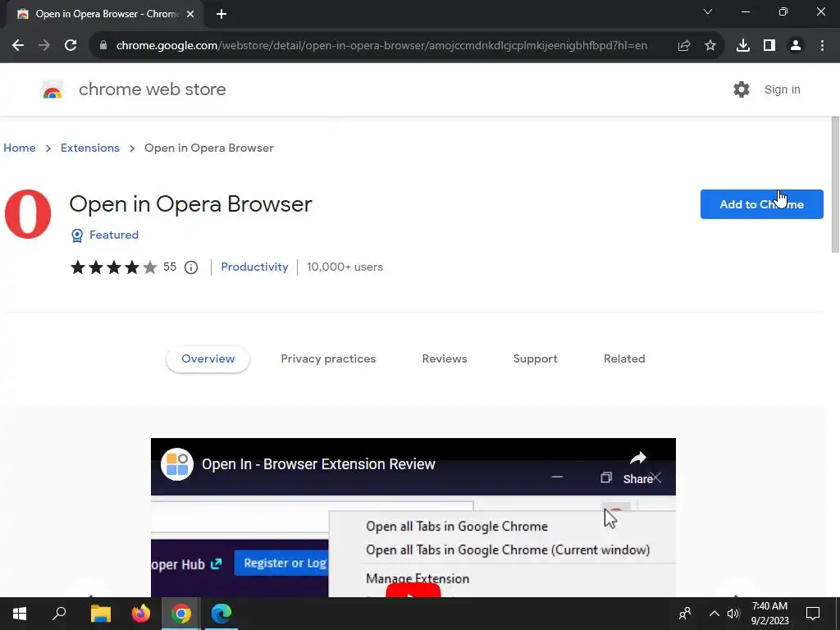Switch to the Support tab
The width and height of the screenshot is (840, 630).
click(x=535, y=359)
